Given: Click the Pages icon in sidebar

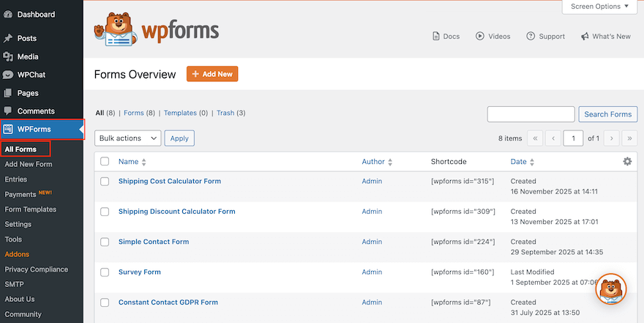Looking at the screenshot, I should point(8,93).
